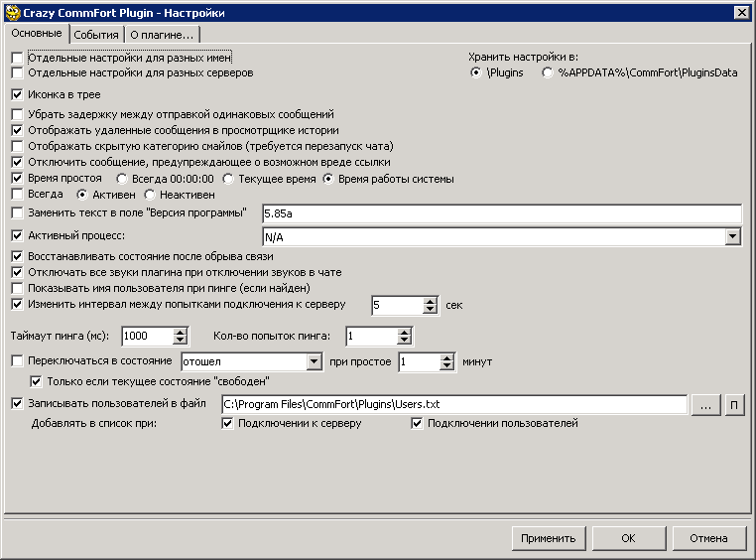Image resolution: width=756 pixels, height=560 pixels.
Task: Switch to the "События" tab
Action: pos(95,35)
